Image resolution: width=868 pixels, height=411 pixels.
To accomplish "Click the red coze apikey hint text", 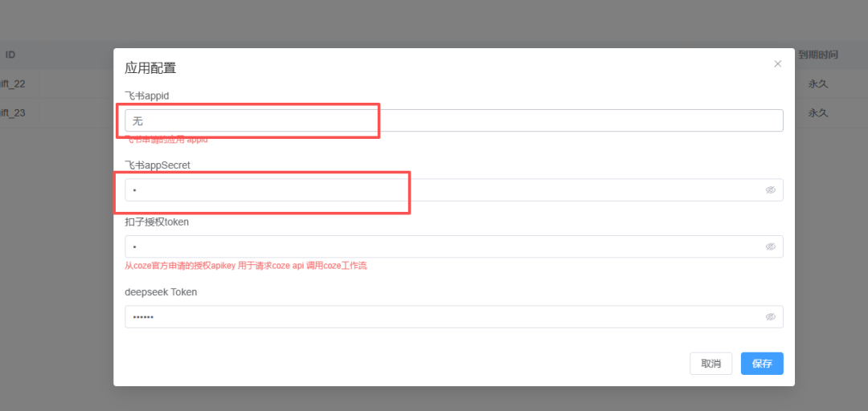I will 246,266.
